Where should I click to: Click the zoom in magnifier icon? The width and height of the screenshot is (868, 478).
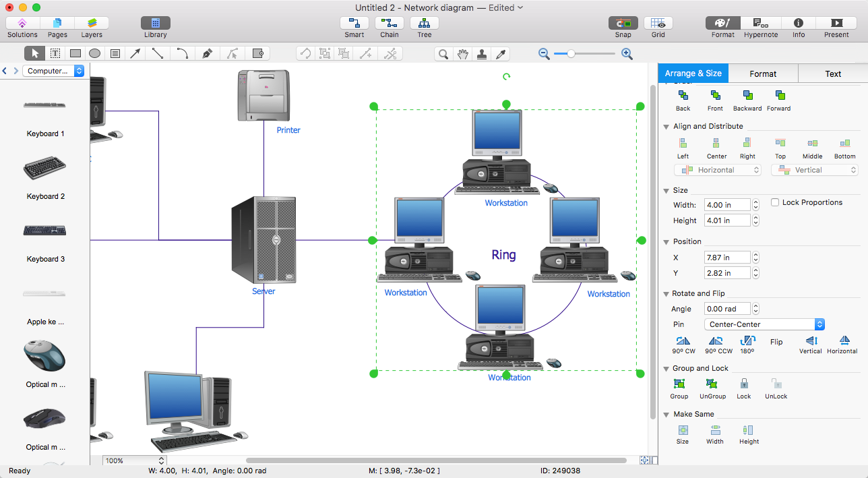(627, 54)
